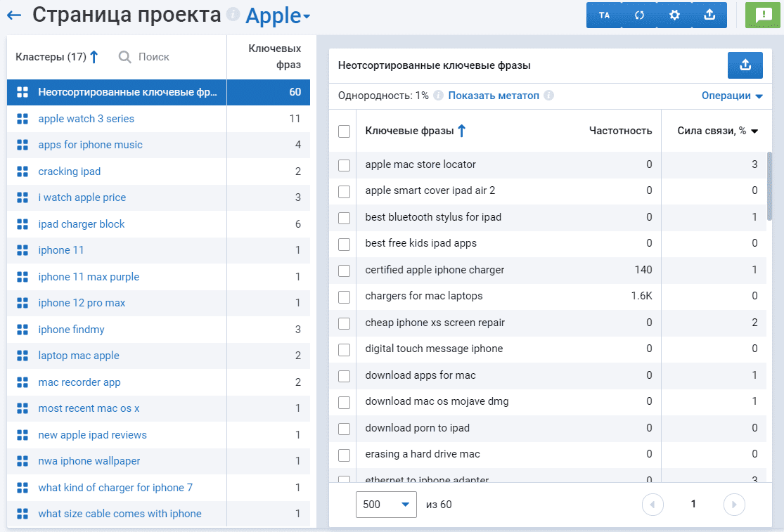The image size is (784, 532).
Task: Check apple smart cover ipad air 2
Action: tap(344, 191)
